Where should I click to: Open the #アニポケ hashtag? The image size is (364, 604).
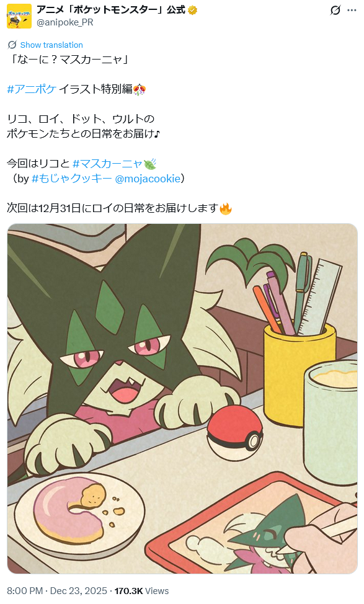pos(32,89)
